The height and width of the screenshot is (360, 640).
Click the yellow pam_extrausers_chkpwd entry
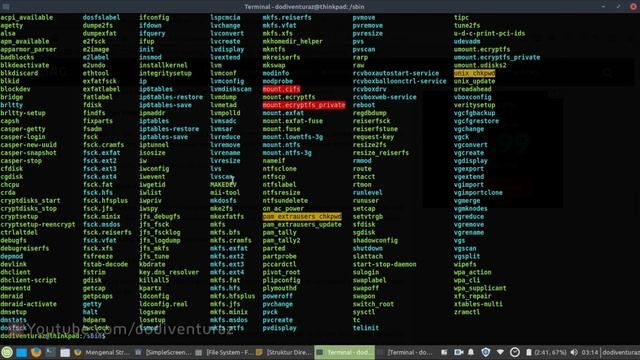click(302, 216)
